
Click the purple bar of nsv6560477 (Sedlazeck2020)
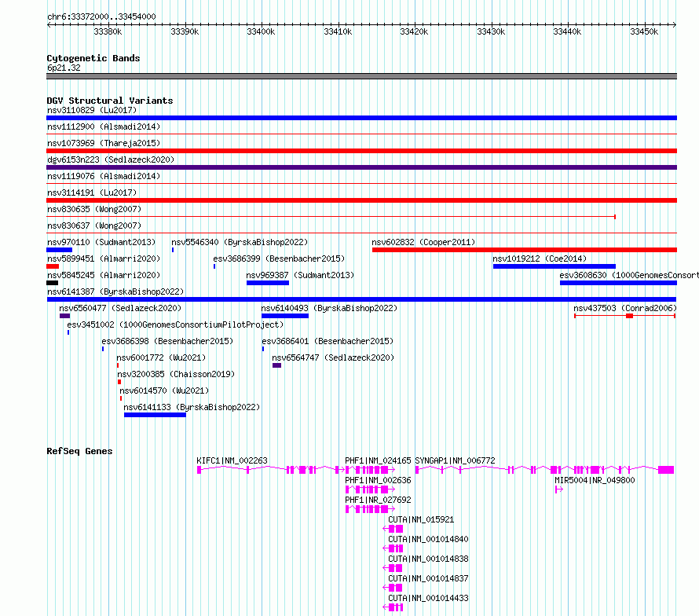pyautogui.click(x=64, y=316)
